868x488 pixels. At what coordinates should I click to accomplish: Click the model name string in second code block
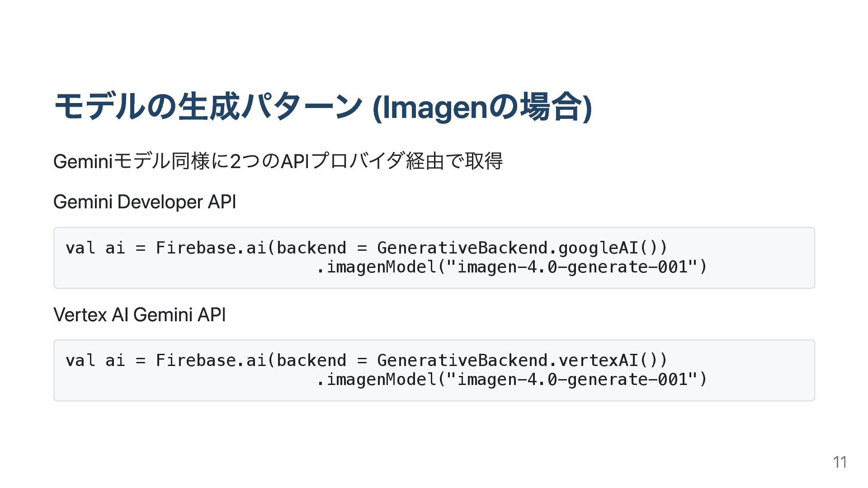click(572, 380)
